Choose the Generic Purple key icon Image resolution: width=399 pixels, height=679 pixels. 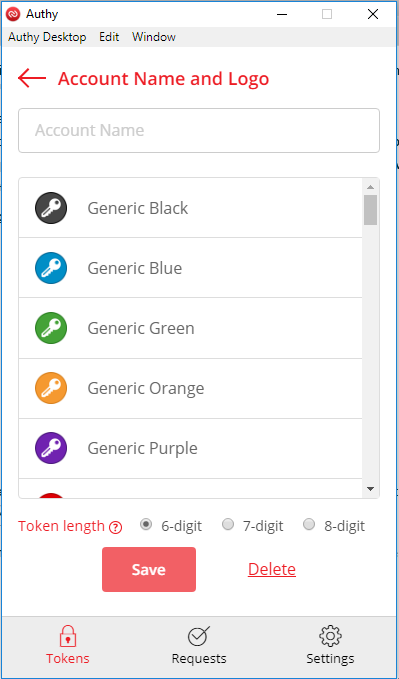(51, 448)
